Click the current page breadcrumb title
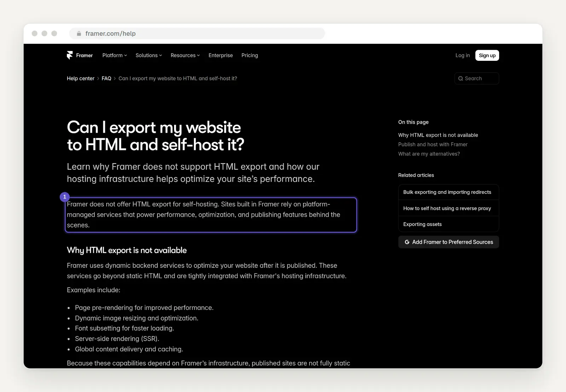Viewport: 566px width, 392px height. [x=178, y=79]
